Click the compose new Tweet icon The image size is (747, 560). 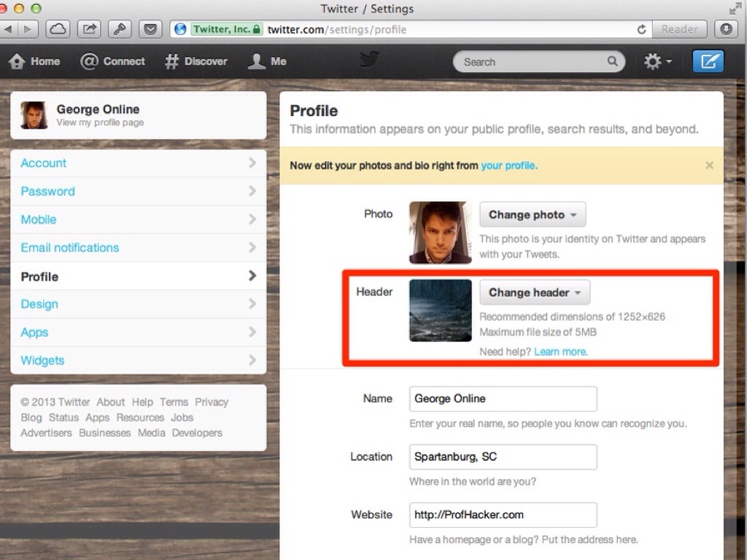[708, 62]
